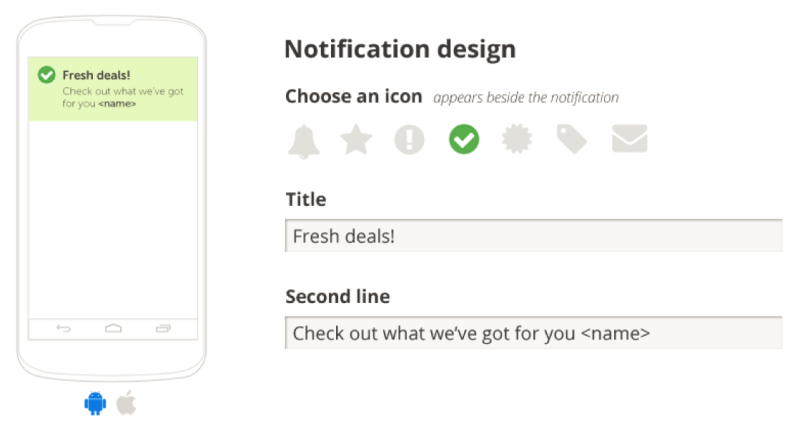The image size is (800, 436).
Task: Switch preview to Apple iOS platform
Action: click(x=126, y=403)
